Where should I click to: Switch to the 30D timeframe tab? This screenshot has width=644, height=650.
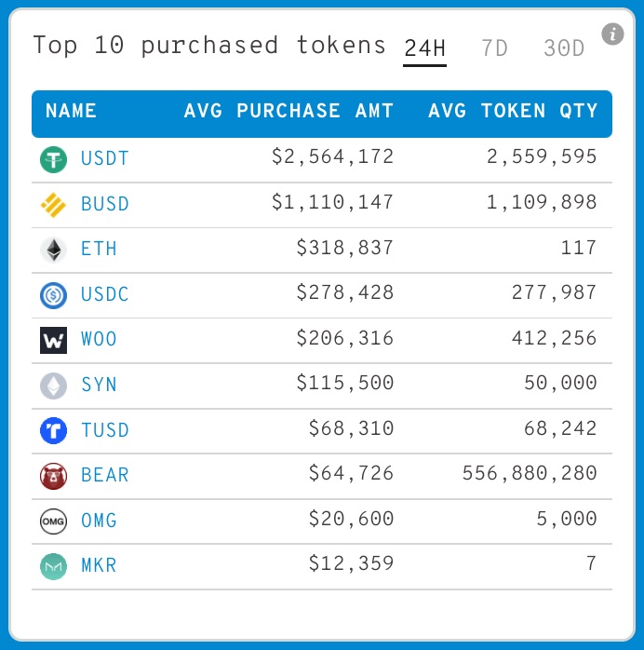(x=564, y=48)
